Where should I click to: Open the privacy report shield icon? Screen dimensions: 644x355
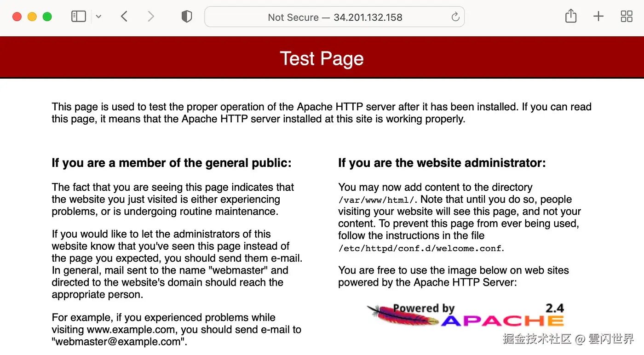[186, 17]
